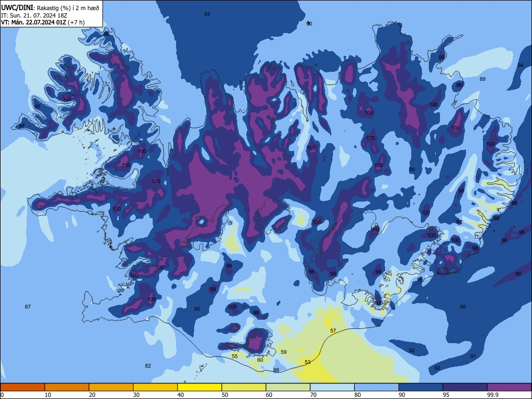Click the humidity value 59 in the yellow area
Screen dimensions: 532x399
[x=284, y=352]
